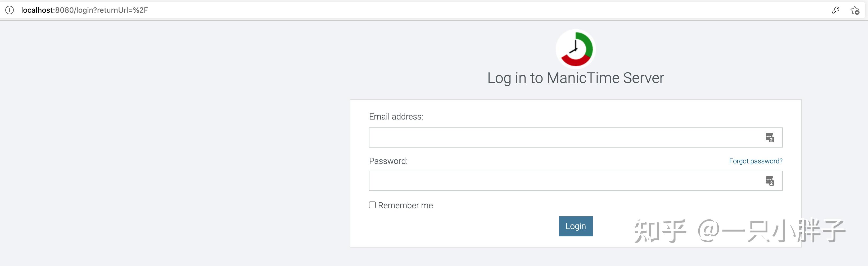Open the saved passwords key icon
Viewport: 868px width, 266px height.
(835, 10)
